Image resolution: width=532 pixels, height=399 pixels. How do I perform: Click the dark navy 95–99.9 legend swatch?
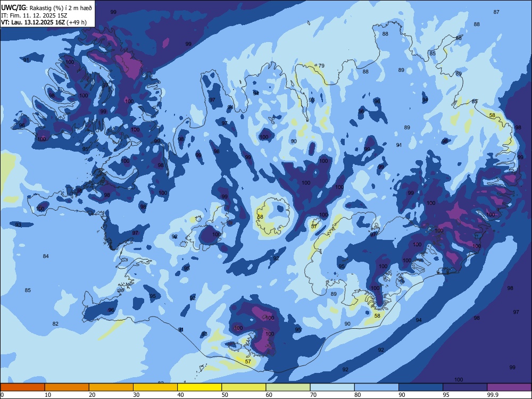pyautogui.click(x=465, y=387)
